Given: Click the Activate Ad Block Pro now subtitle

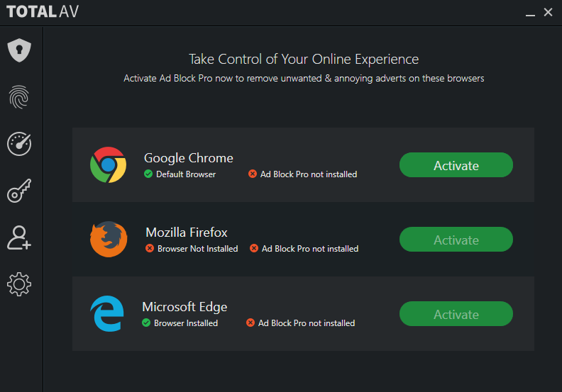Looking at the screenshot, I should point(304,79).
